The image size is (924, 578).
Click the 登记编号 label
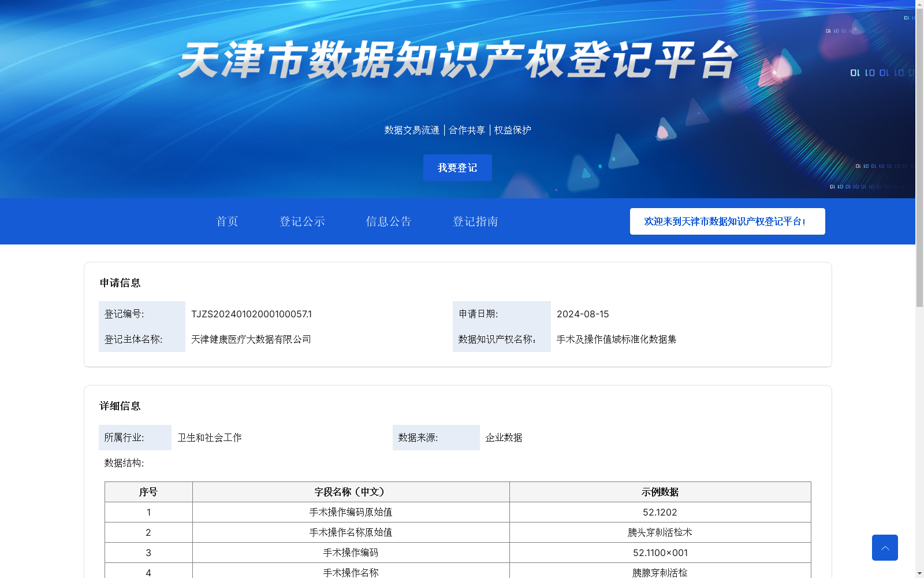(124, 314)
